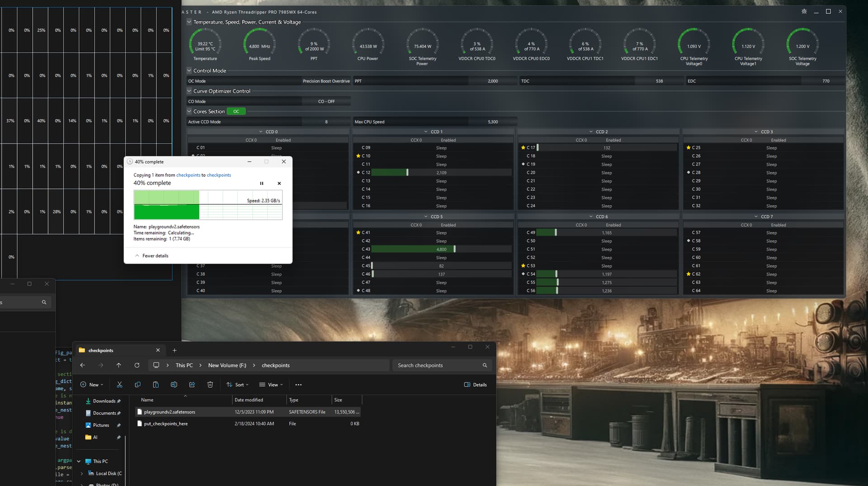Open the View dropdown menu
Viewport: 868px width, 486px height.
[271, 385]
